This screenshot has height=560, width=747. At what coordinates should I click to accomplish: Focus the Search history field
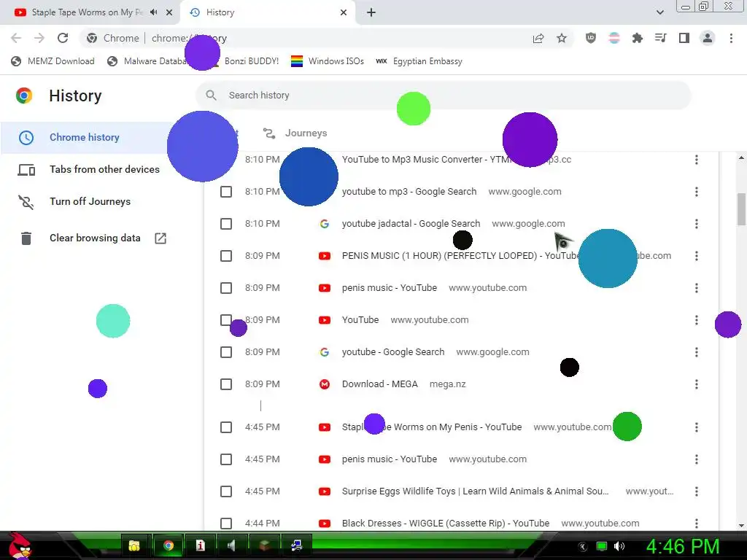pos(443,96)
